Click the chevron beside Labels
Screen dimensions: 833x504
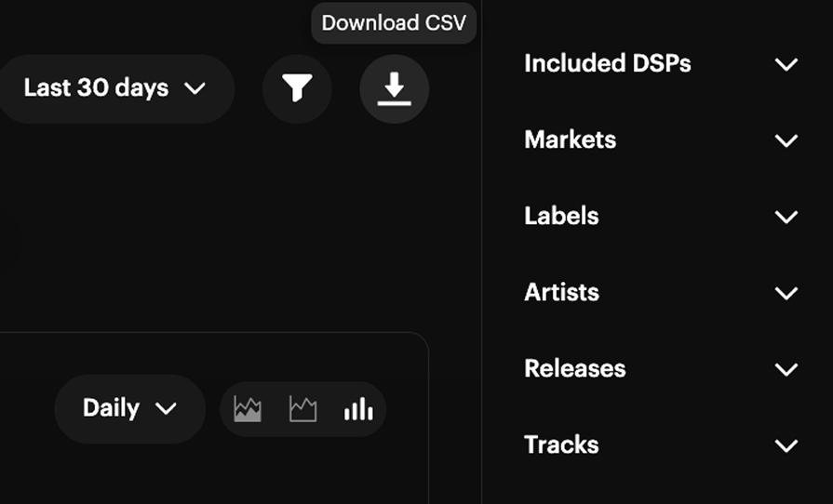pyautogui.click(x=786, y=218)
